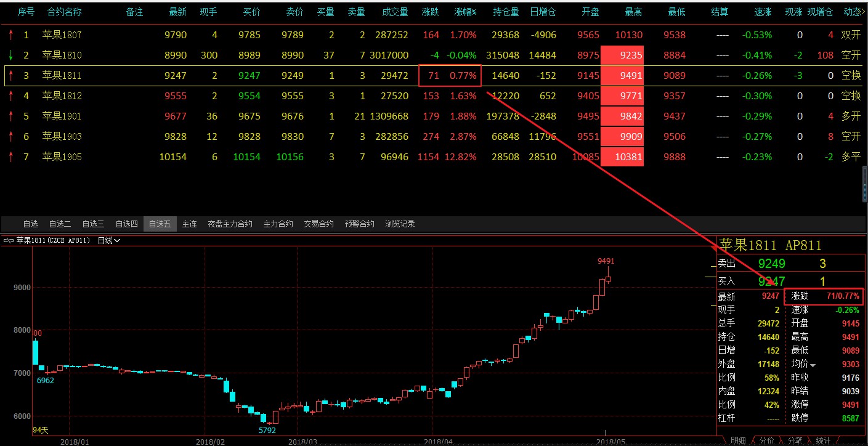This screenshot has height=446, width=868.
Task: Click the up arrow icon beside 苹果1905
Action: [10, 157]
